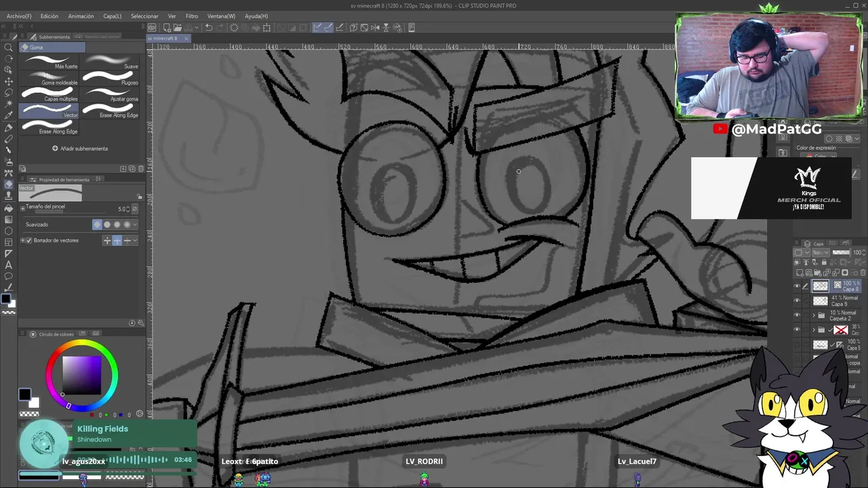Open the Edición menu
The height and width of the screenshot is (488, 868).
[49, 16]
